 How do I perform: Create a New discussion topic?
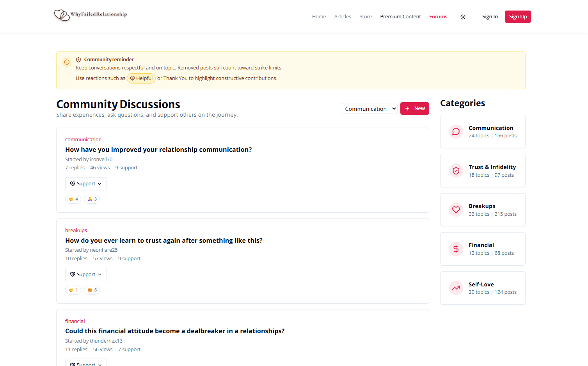coord(415,108)
